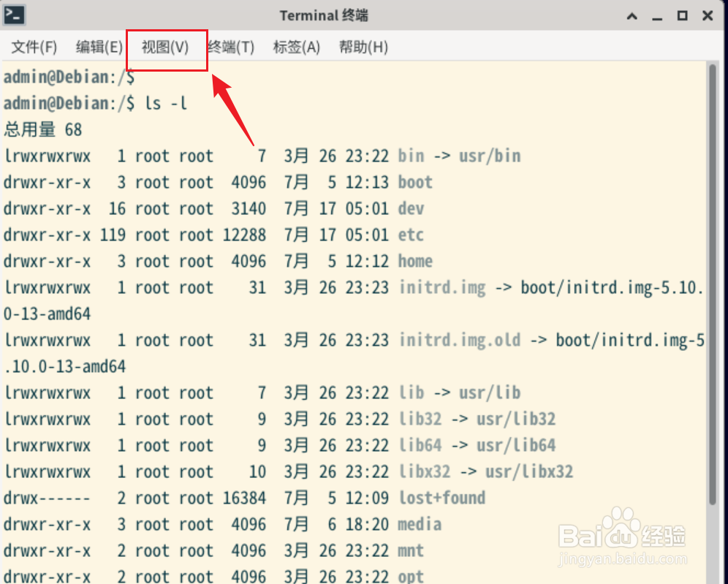Click the ls -l command text
Screen dimensions: 728x584
click(167, 103)
